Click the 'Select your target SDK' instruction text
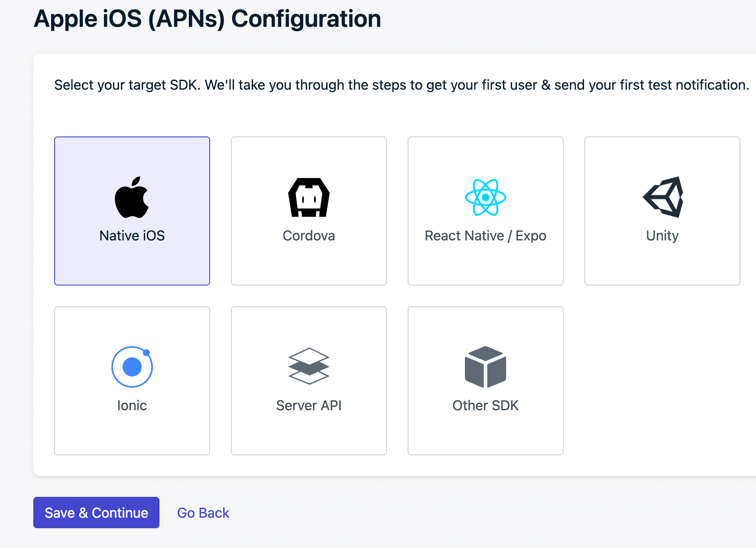The image size is (756, 548). [x=401, y=85]
